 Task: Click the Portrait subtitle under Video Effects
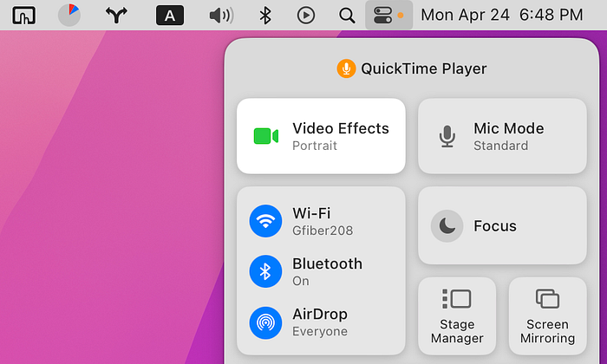pyautogui.click(x=315, y=146)
